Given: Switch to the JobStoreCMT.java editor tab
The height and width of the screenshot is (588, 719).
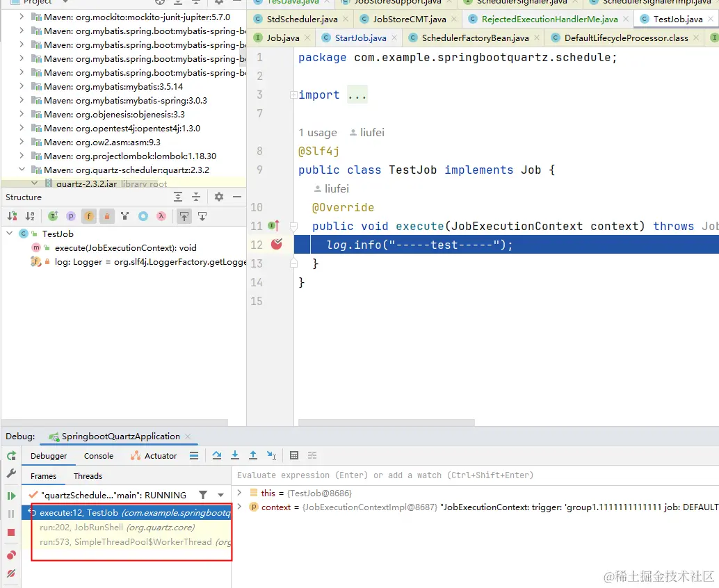Looking at the screenshot, I should (x=409, y=19).
